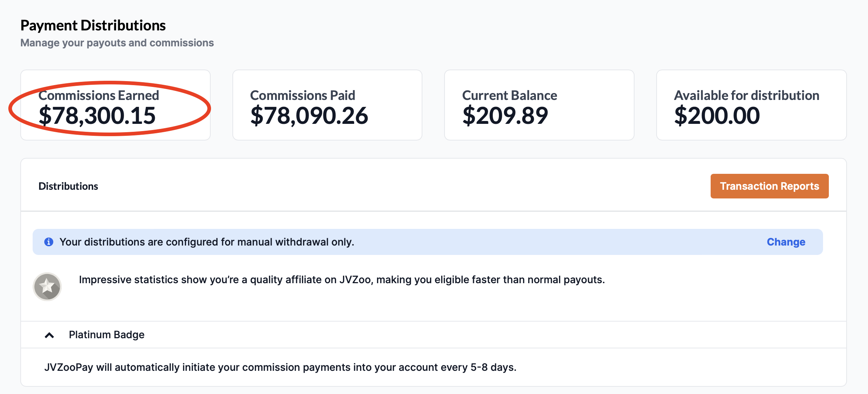Click the Payment Distributions page title
The width and height of the screenshot is (868, 394).
click(x=93, y=25)
